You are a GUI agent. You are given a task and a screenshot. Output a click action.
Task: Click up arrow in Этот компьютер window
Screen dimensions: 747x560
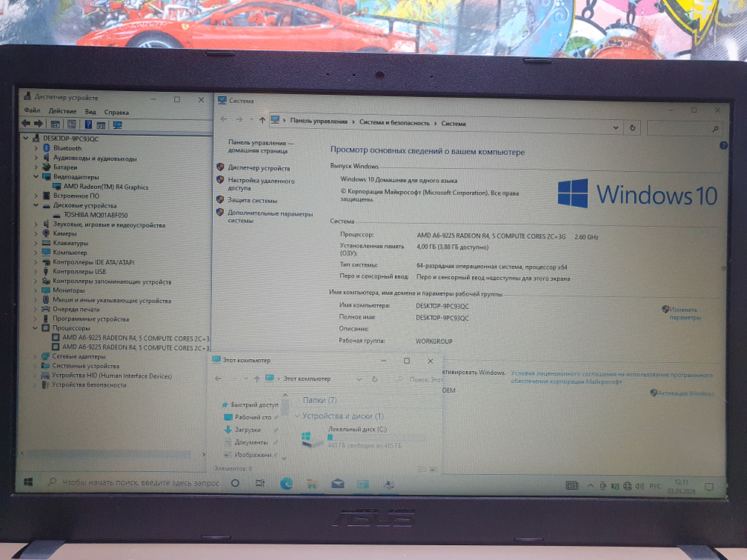click(256, 379)
